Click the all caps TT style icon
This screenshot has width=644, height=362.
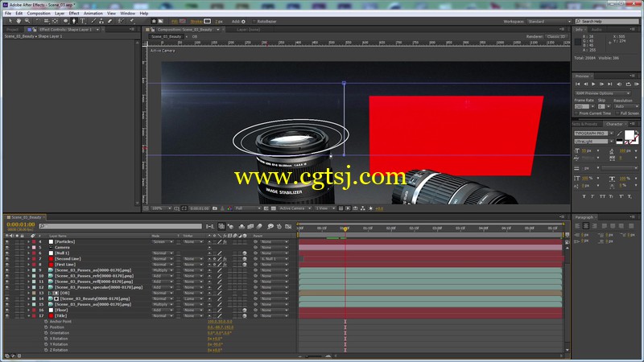click(x=602, y=196)
